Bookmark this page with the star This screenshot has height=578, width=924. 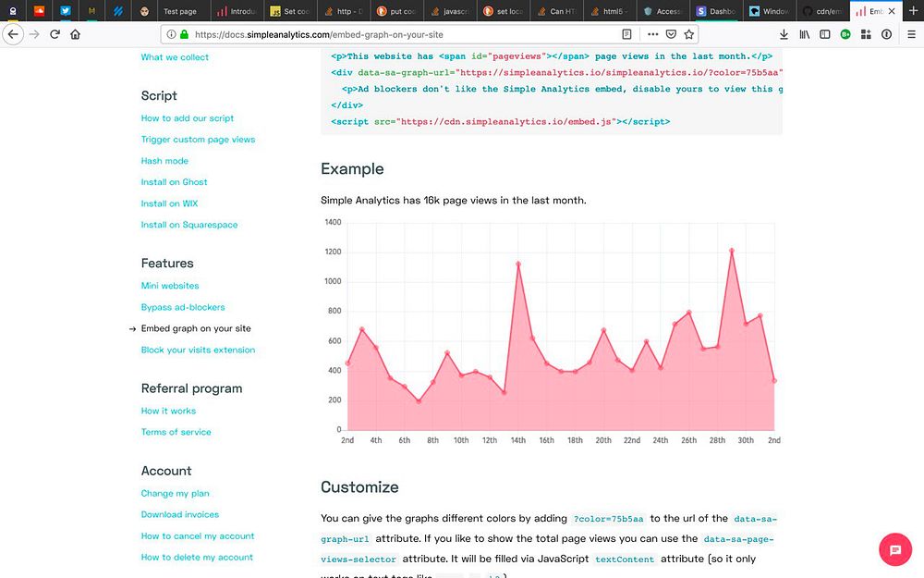pyautogui.click(x=689, y=34)
